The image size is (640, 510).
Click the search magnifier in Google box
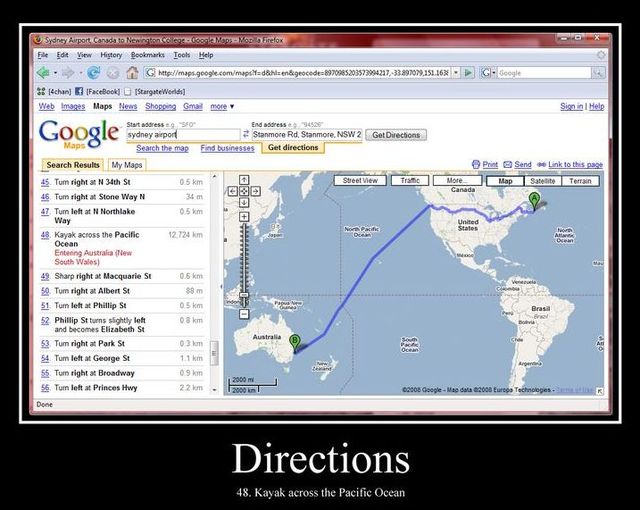click(598, 73)
